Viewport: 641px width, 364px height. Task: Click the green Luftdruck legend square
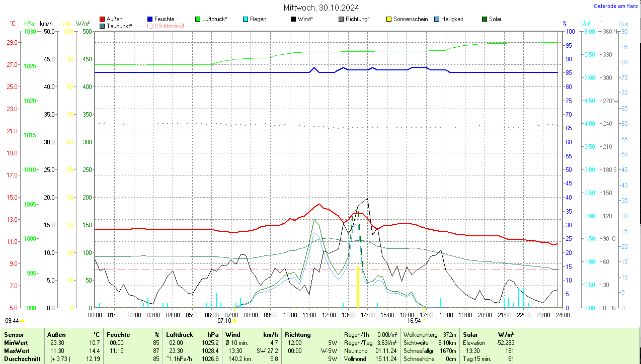(198, 19)
